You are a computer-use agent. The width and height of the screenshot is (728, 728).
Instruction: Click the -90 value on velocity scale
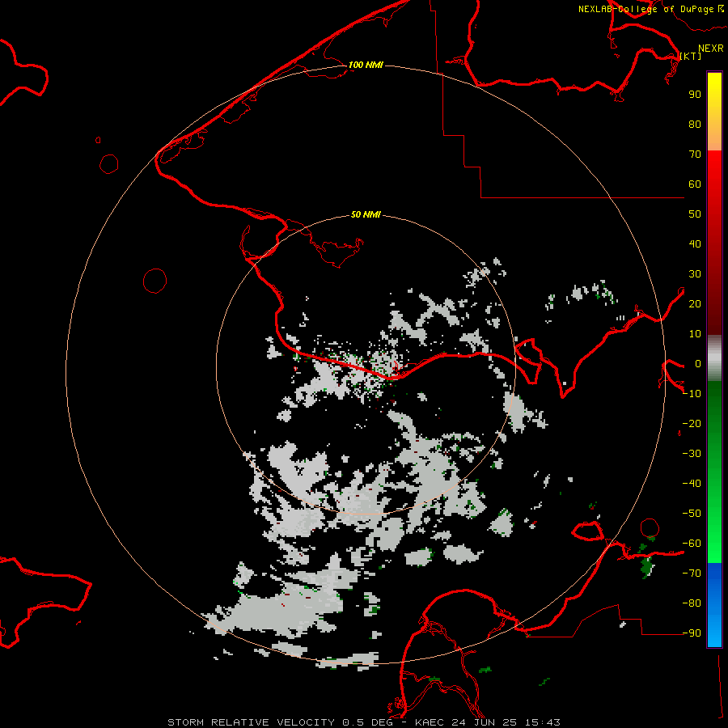[692, 633]
